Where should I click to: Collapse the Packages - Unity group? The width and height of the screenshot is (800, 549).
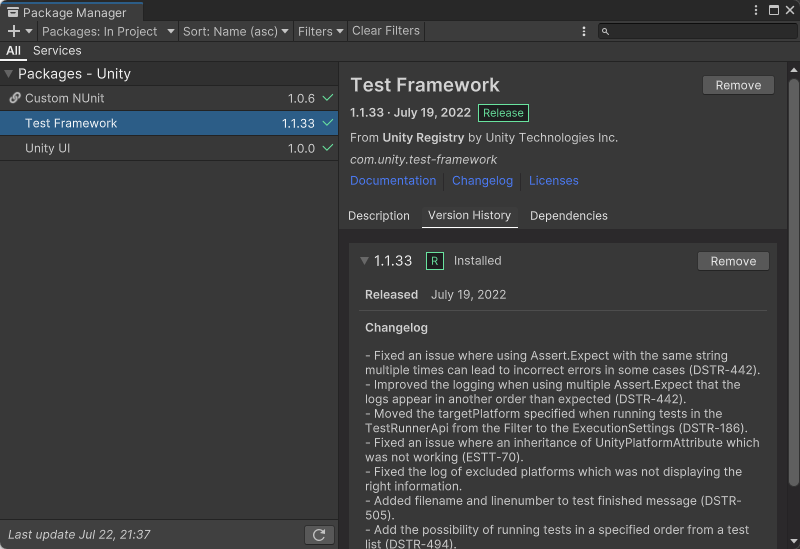pyautogui.click(x=9, y=74)
